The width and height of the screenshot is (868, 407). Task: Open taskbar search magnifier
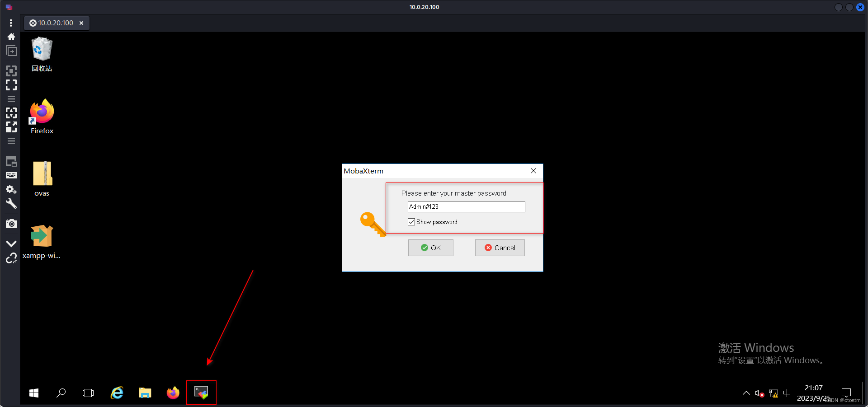[x=61, y=393]
